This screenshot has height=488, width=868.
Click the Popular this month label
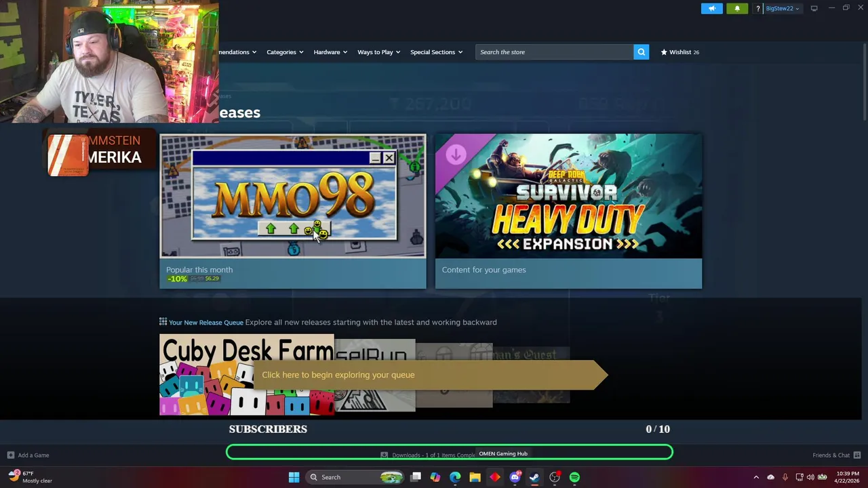click(199, 270)
